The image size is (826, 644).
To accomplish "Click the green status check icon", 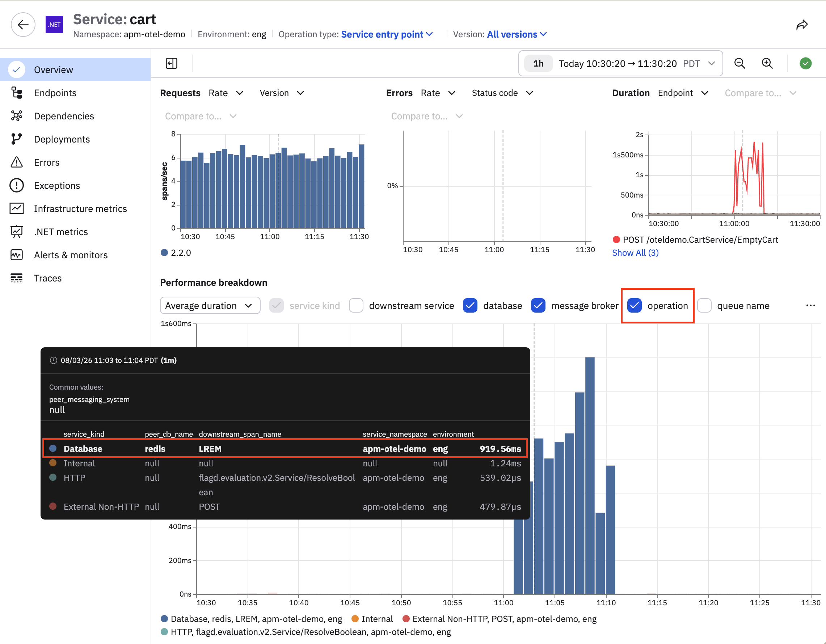I will pos(806,63).
